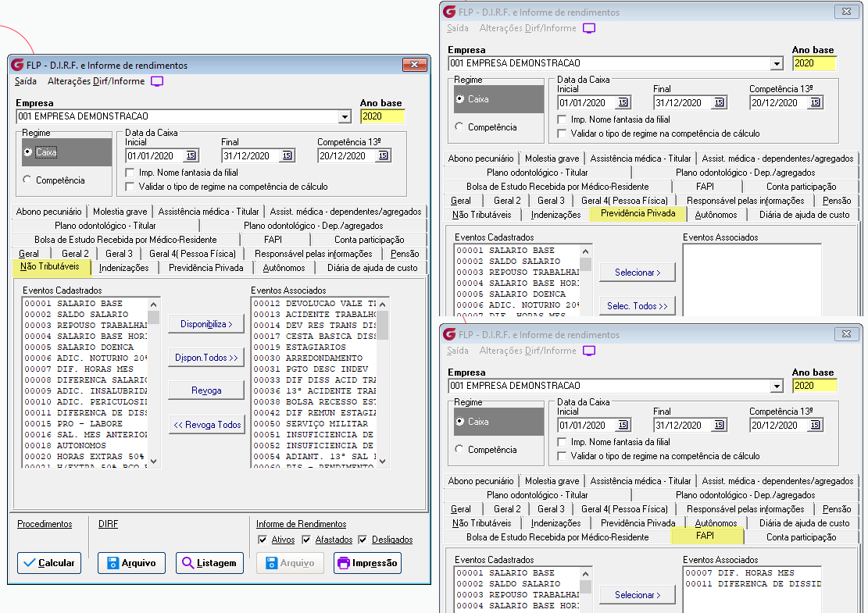Image resolution: width=868 pixels, height=613 pixels.
Task: Open Inicial date calendar in bottom-right window
Action: pyautogui.click(x=623, y=426)
